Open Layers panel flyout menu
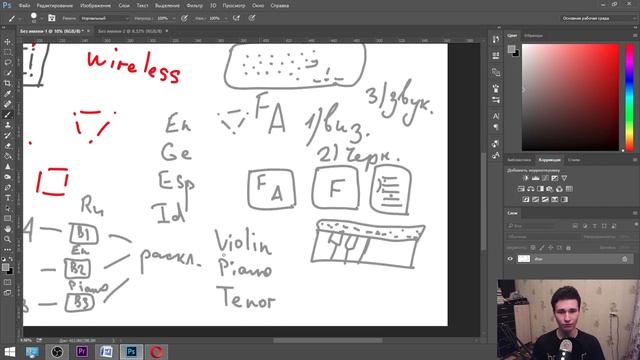 pyautogui.click(x=635, y=213)
